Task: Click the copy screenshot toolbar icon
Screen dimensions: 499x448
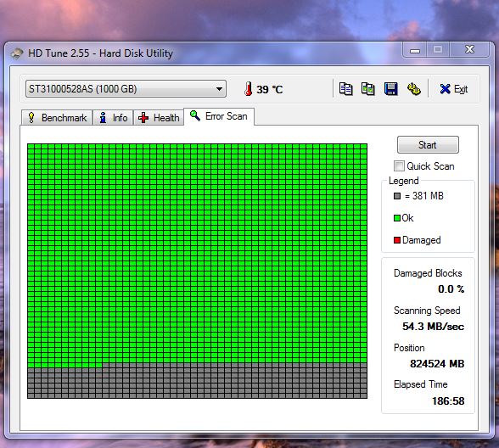Action: coord(368,89)
